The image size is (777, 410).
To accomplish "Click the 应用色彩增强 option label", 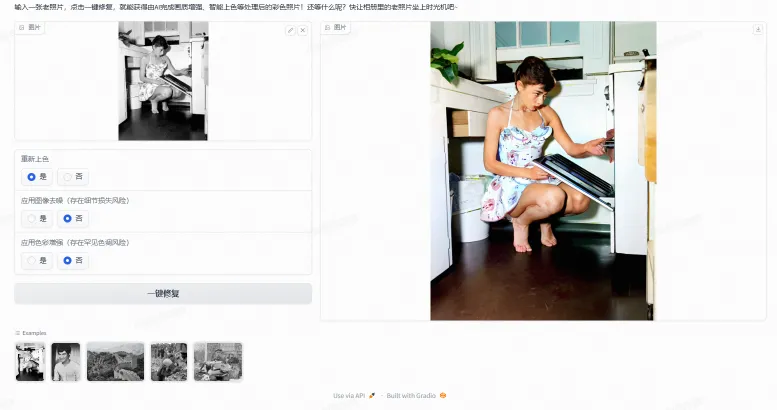I will [x=75, y=242].
